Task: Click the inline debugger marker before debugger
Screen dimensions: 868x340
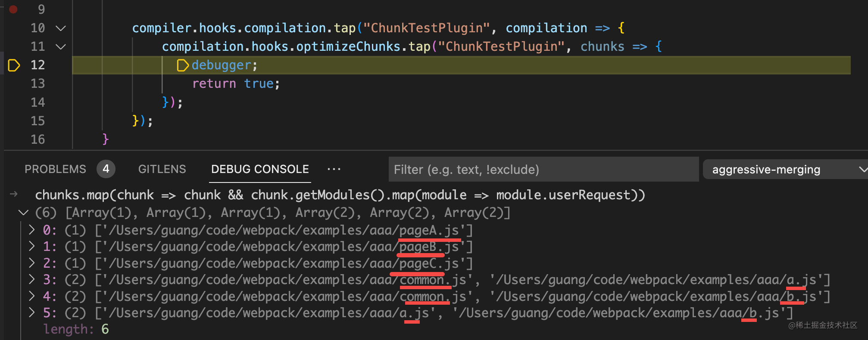Action: (183, 65)
